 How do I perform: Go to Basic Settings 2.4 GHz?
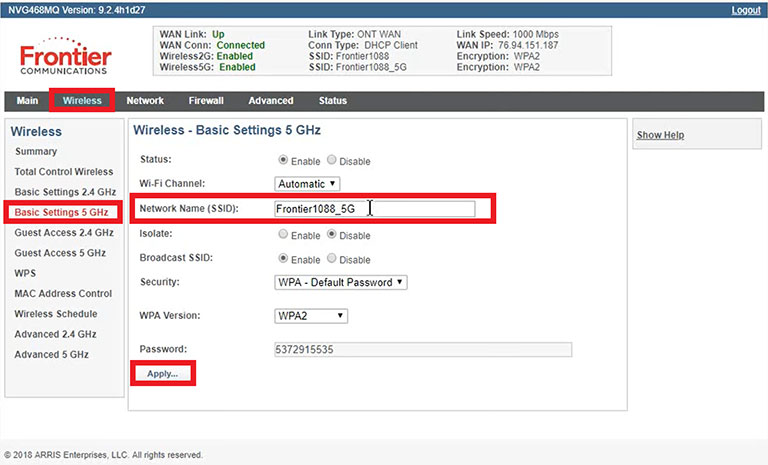coord(65,192)
